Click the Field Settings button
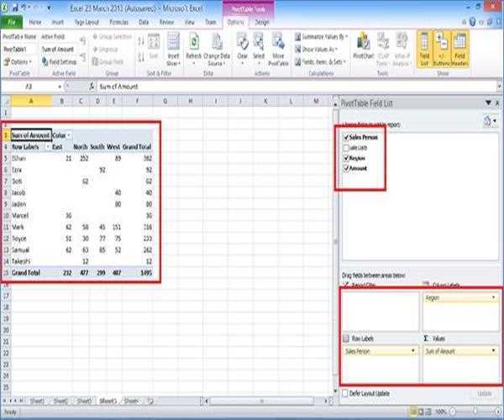This screenshot has width=504, height=420. tap(60, 61)
